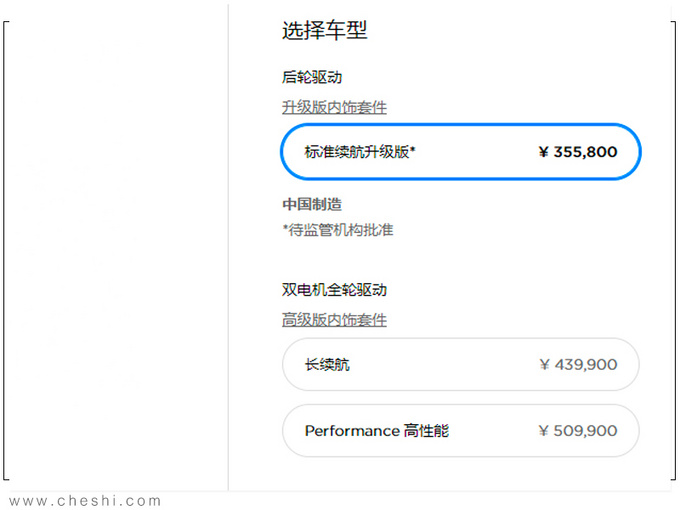Click the ¥ 439,900 price

click(x=577, y=365)
